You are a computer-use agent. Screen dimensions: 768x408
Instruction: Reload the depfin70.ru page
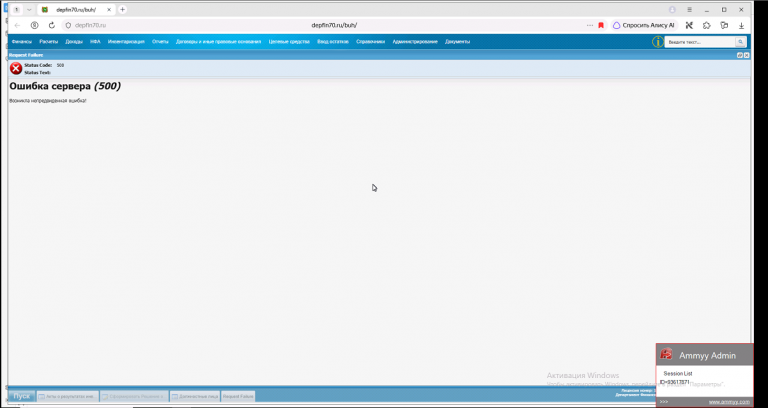[51, 25]
